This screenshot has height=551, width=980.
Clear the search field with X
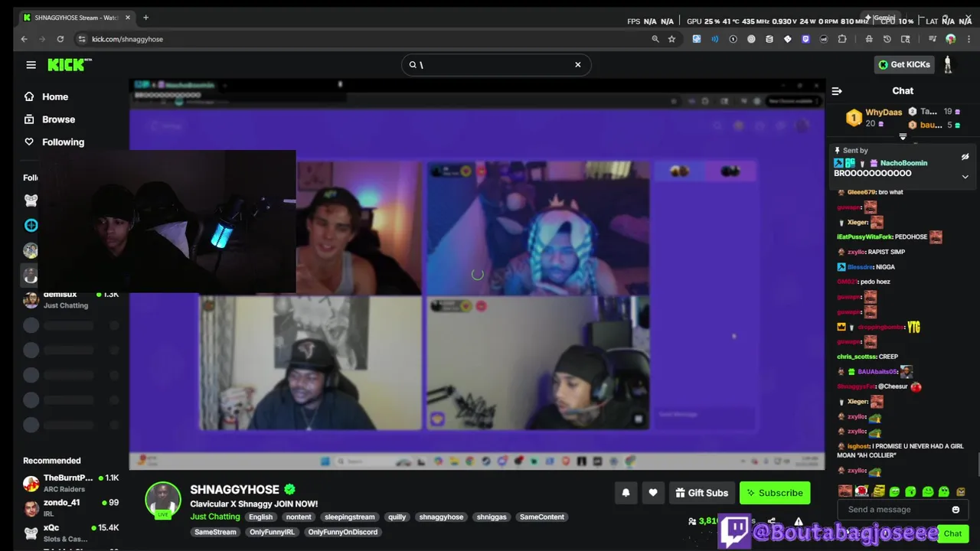tap(578, 65)
